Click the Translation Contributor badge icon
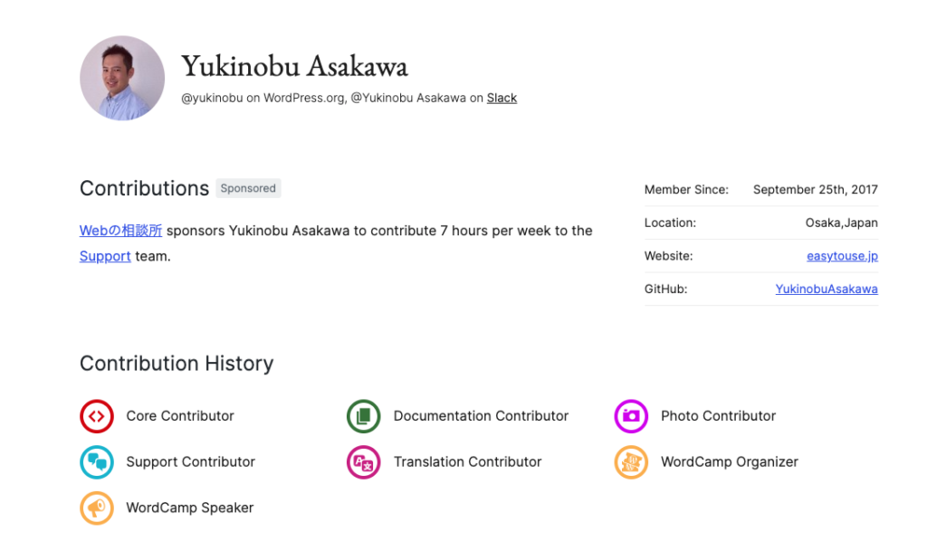This screenshot has height=560, width=927. pyautogui.click(x=364, y=462)
